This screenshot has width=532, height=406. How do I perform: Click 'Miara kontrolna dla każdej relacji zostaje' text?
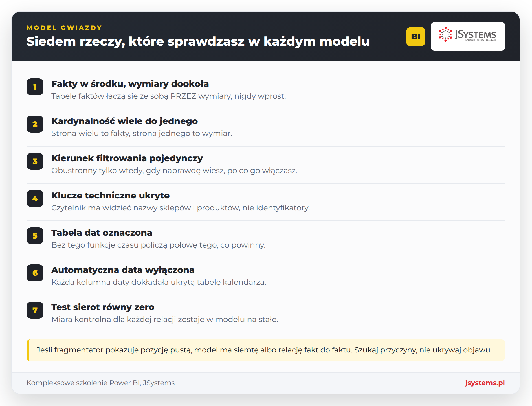128,319
